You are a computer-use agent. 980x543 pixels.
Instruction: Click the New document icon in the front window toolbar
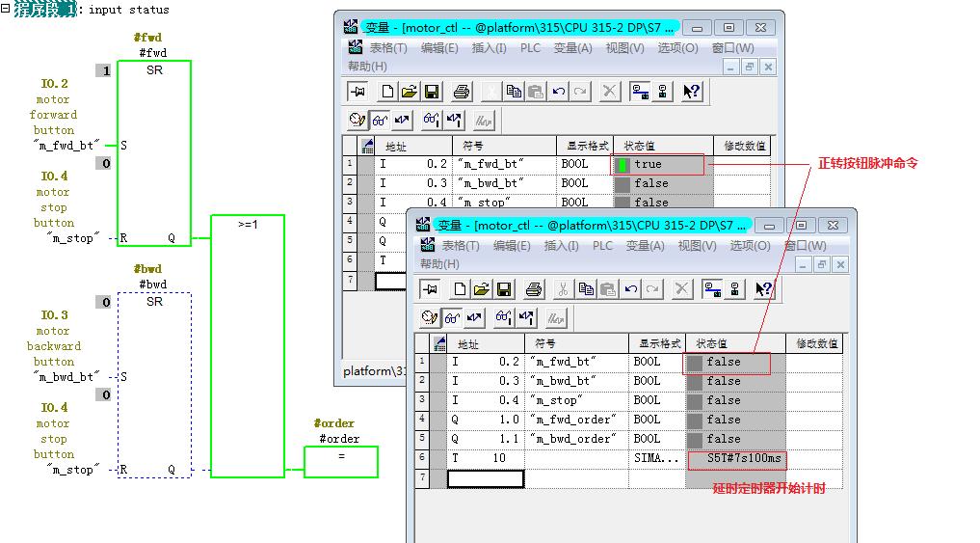click(x=460, y=289)
